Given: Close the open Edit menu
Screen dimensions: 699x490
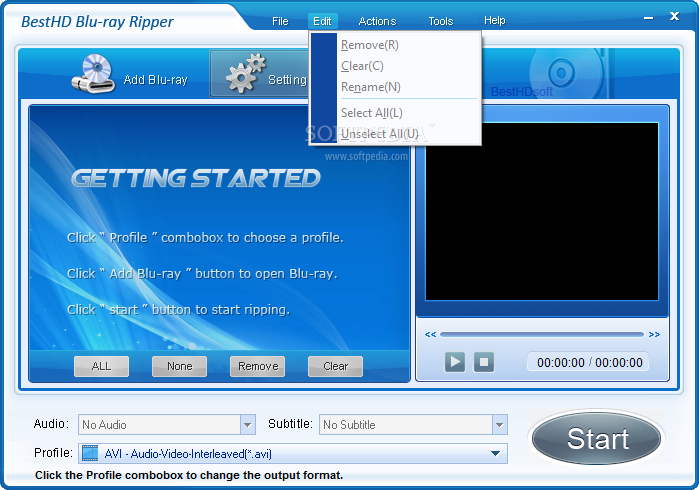Looking at the screenshot, I should pyautogui.click(x=322, y=21).
